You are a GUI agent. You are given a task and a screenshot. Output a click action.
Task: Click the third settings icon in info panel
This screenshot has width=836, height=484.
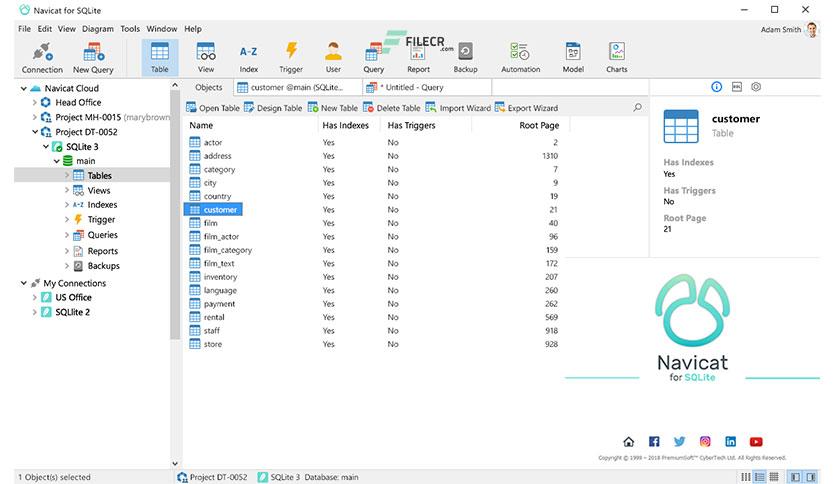click(756, 87)
